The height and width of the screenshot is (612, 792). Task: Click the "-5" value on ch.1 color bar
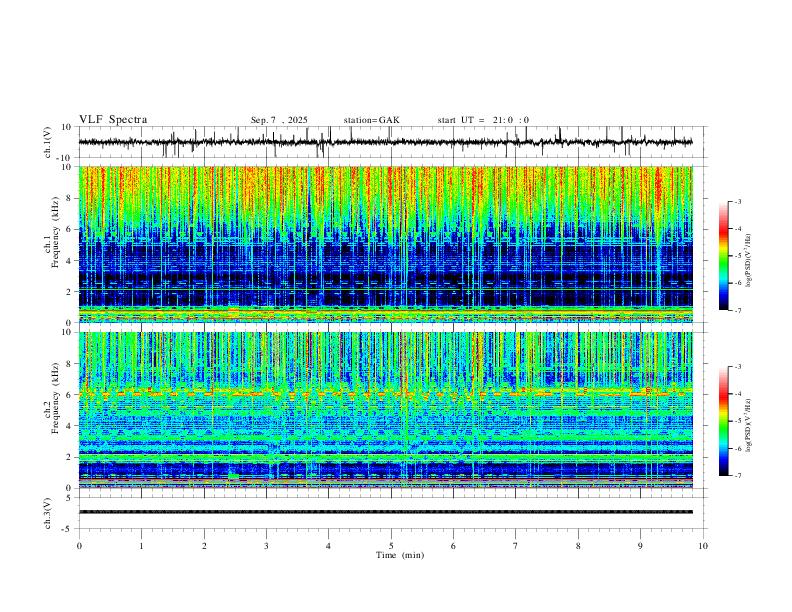[x=737, y=256]
